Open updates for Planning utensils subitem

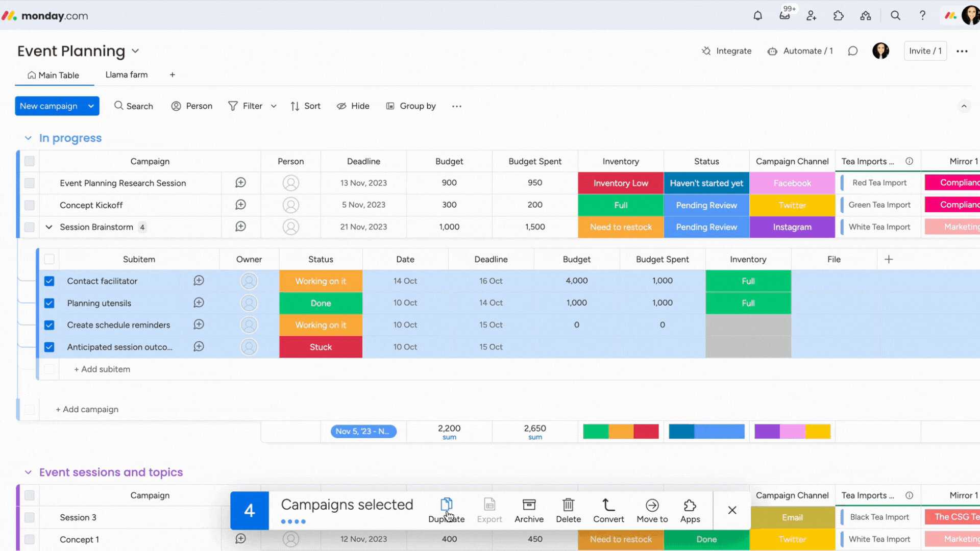pos(199,303)
